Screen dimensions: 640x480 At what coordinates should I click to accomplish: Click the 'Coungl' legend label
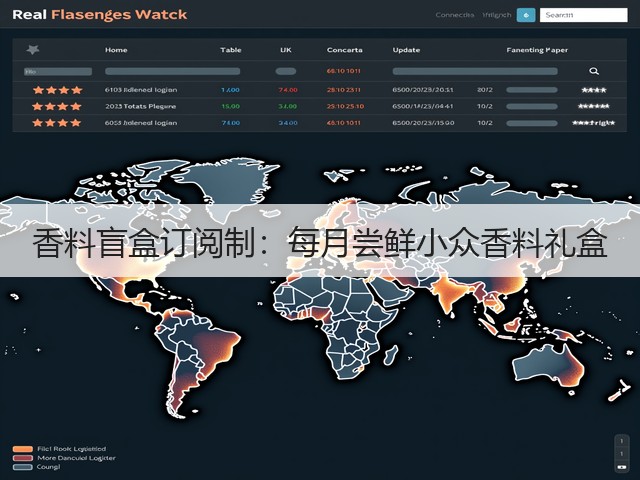(x=48, y=467)
